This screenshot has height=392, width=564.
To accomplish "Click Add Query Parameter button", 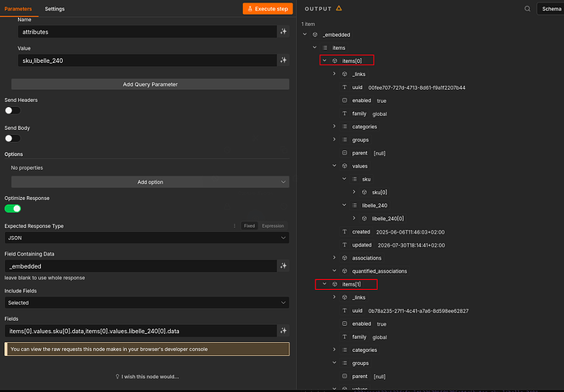I will pyautogui.click(x=150, y=84).
